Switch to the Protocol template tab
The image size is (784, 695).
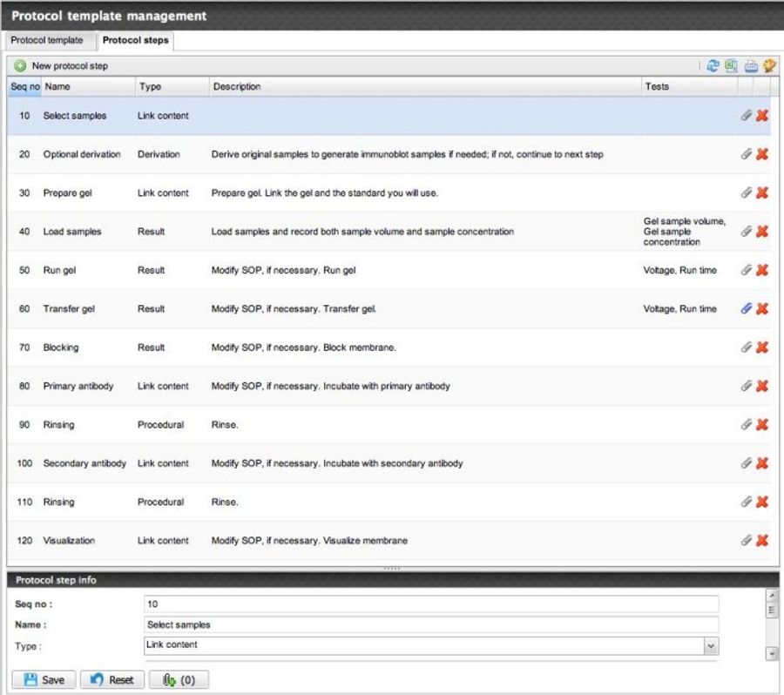[x=48, y=40]
